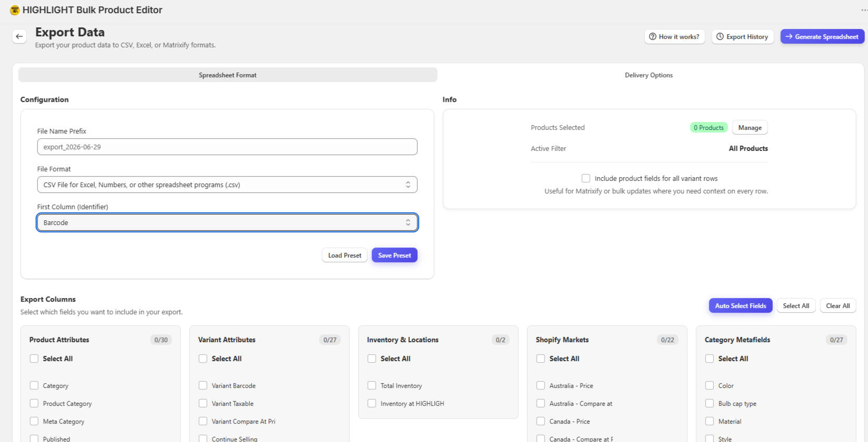Viewport: 868px width, 442px height.
Task: Click the Export Data page heading
Action: click(x=70, y=32)
